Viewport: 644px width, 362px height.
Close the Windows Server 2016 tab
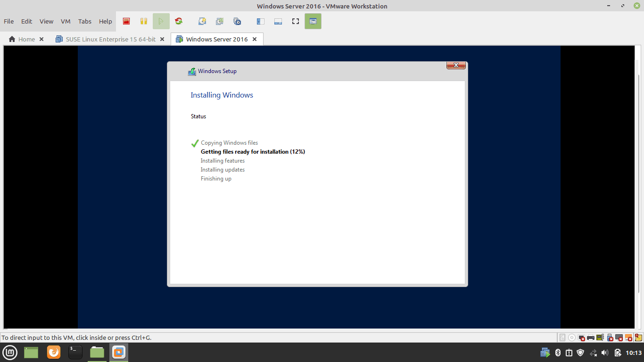(255, 39)
